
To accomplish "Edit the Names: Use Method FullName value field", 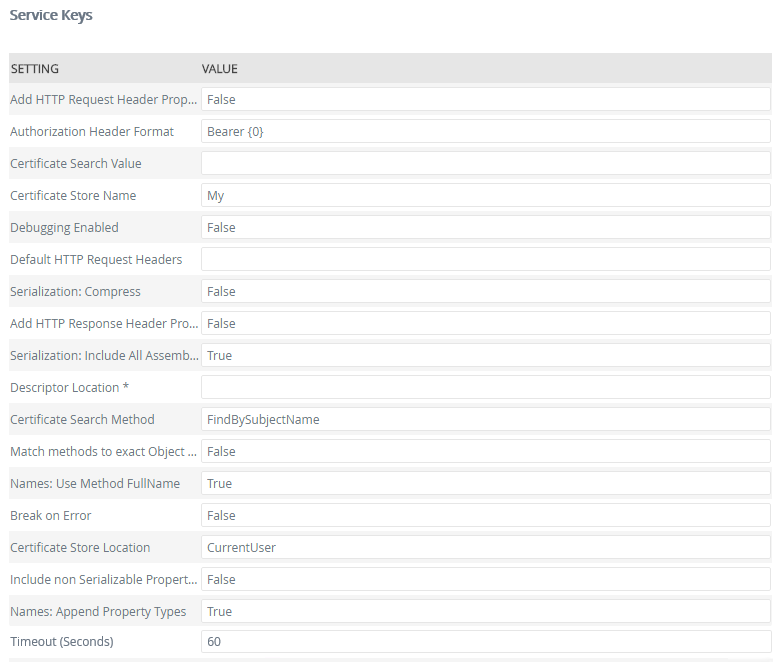I will [486, 484].
